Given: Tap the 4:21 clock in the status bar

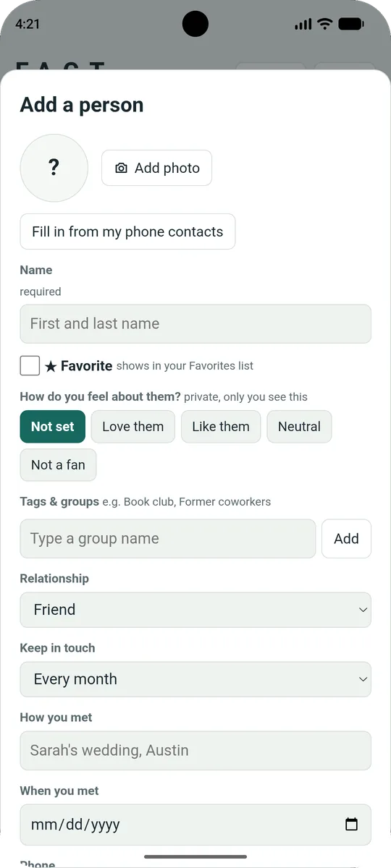Looking at the screenshot, I should pyautogui.click(x=28, y=24).
